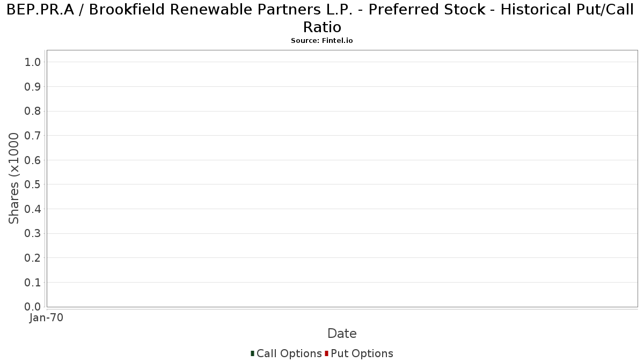Viewport: 644px width, 362px height.
Task: Click the 0.5 y-axis tick label
Action: [33, 184]
